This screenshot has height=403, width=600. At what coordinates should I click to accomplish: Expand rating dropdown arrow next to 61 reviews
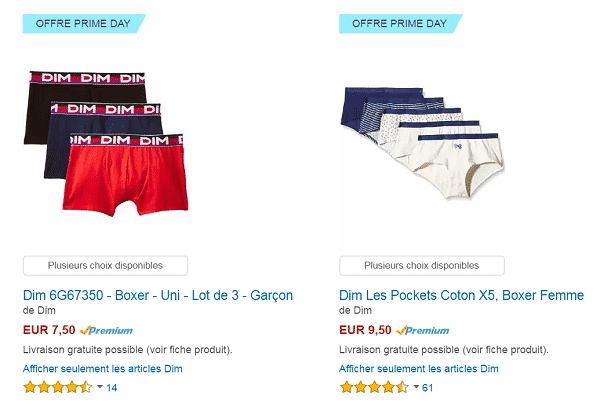416,387
